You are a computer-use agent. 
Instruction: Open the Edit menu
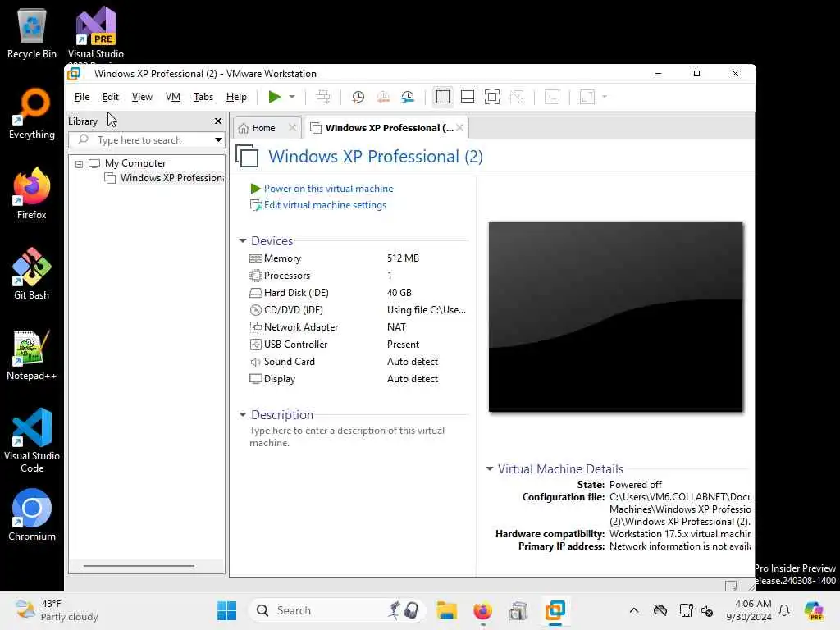click(111, 97)
